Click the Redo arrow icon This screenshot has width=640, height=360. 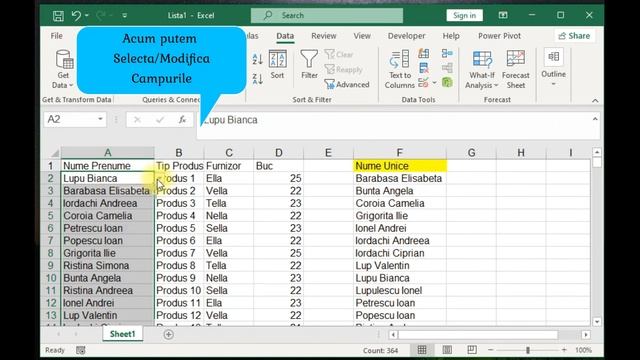pyautogui.click(x=100, y=16)
